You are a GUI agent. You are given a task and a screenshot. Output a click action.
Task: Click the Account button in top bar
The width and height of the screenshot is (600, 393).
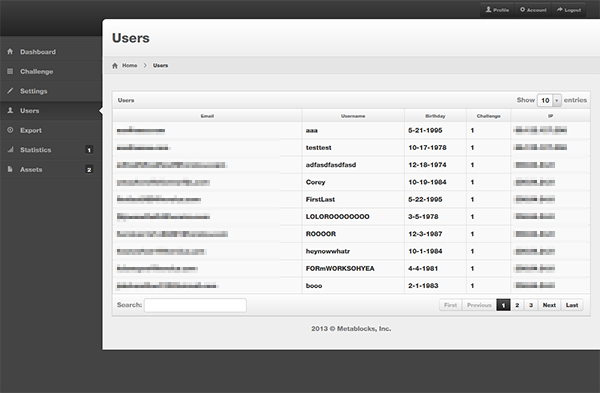pyautogui.click(x=533, y=10)
